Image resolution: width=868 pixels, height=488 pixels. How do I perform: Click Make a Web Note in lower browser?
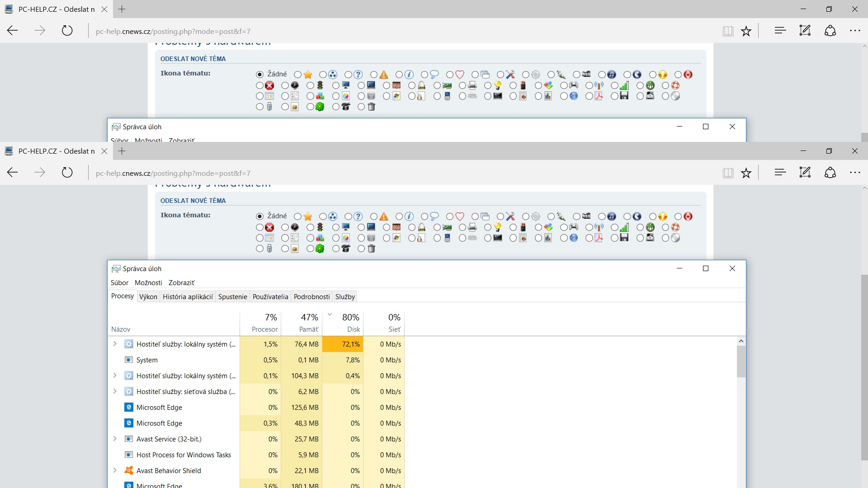coord(805,172)
